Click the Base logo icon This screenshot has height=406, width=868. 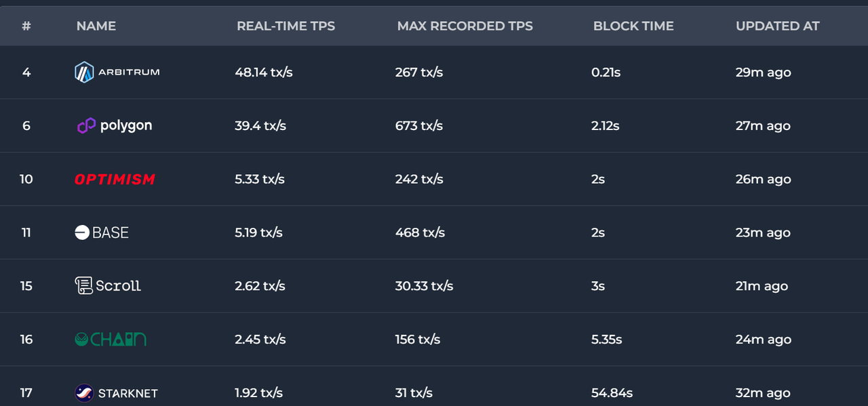point(82,232)
